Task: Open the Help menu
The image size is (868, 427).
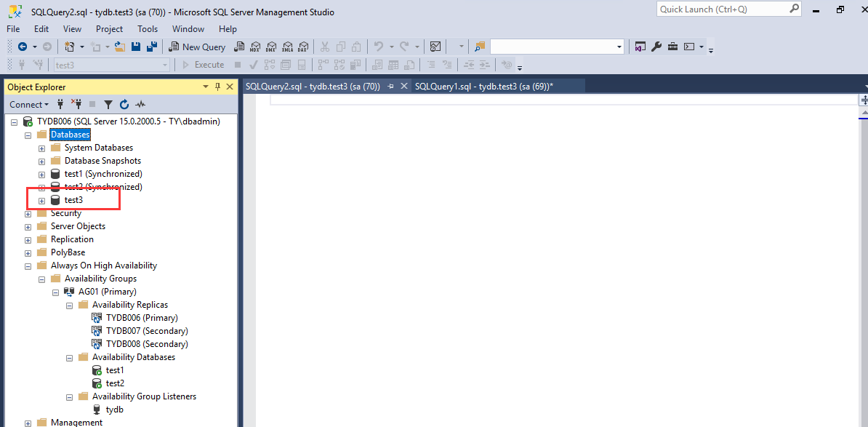Action: tap(228, 29)
